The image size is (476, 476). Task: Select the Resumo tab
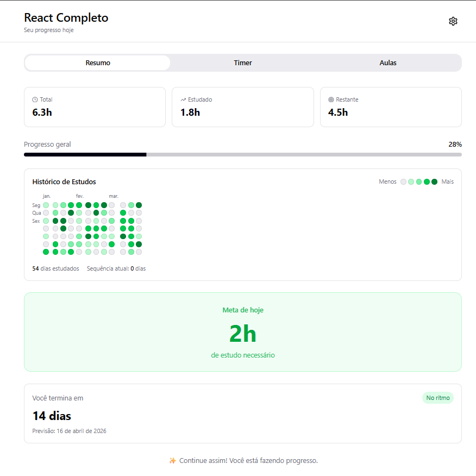tap(97, 63)
